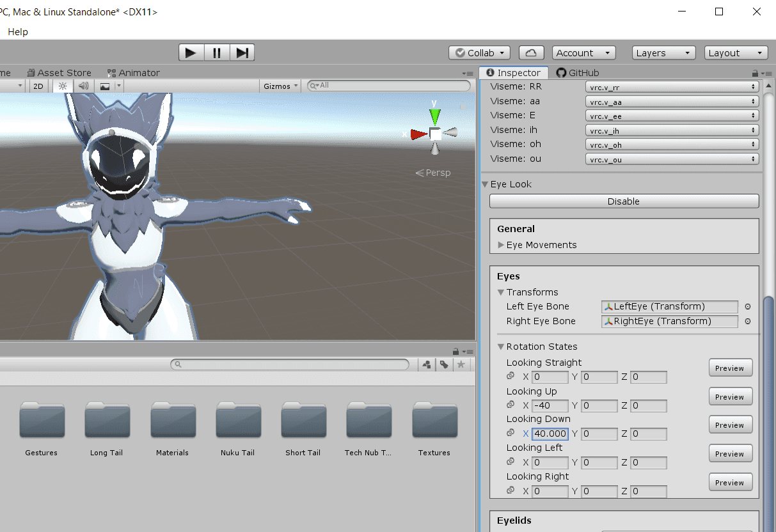
Task: Open the Gestures folder
Action: (x=42, y=428)
